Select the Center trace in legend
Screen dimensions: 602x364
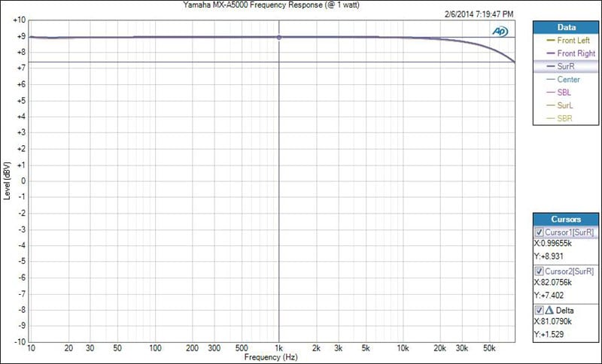coord(568,79)
